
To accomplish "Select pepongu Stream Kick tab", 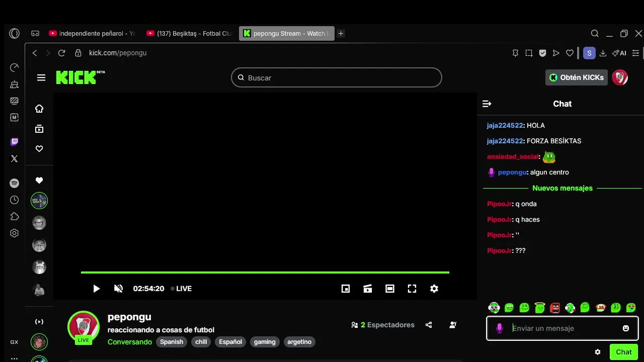I will [286, 34].
